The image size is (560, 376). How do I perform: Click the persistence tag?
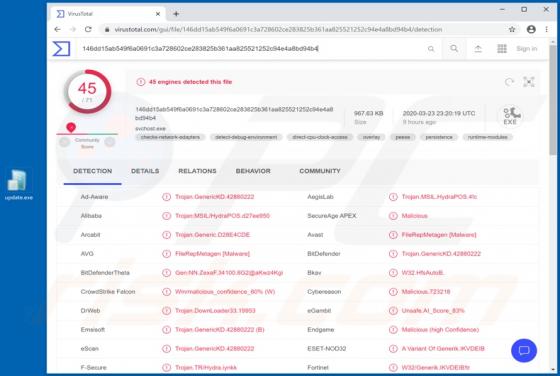point(439,137)
